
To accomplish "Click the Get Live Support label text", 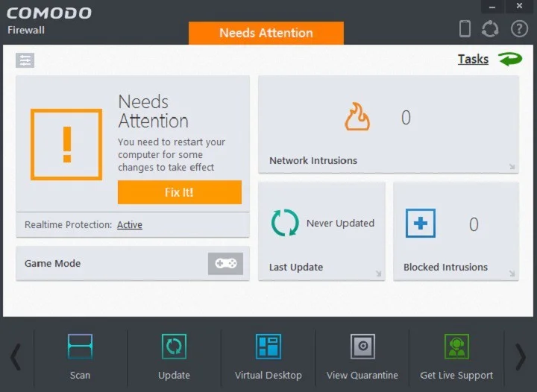I will point(456,376).
